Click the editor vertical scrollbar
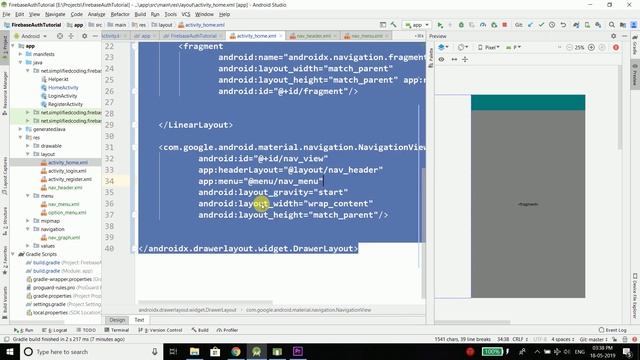 coord(423,232)
